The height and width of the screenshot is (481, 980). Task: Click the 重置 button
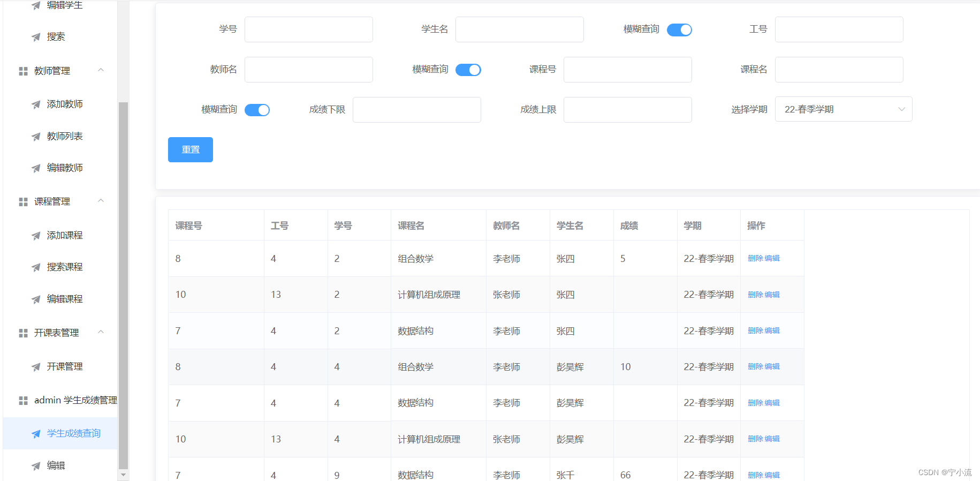(x=191, y=149)
